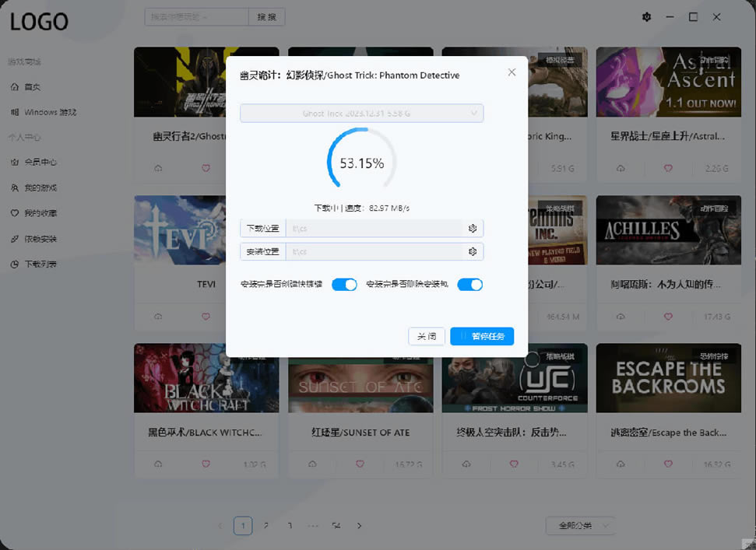Click download icon on Escape the Backrooms card
The image size is (756, 550).
tap(621, 464)
